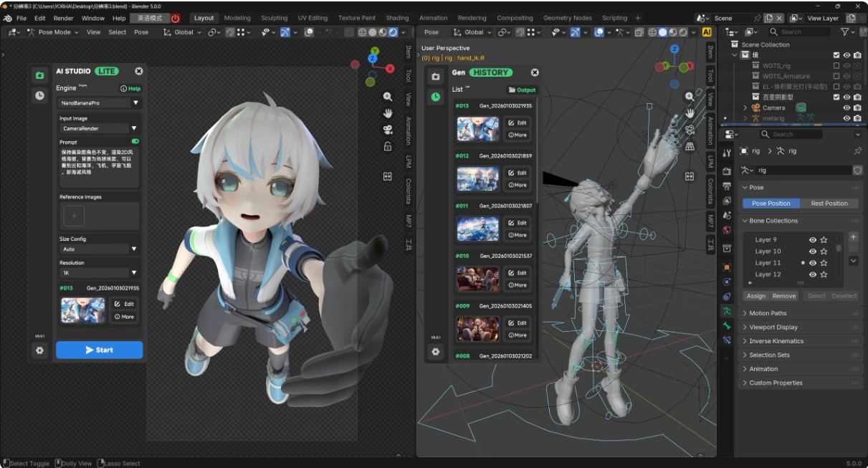The height and width of the screenshot is (468, 868).
Task: Toggle render camera icon for metarig
Action: pos(857,118)
